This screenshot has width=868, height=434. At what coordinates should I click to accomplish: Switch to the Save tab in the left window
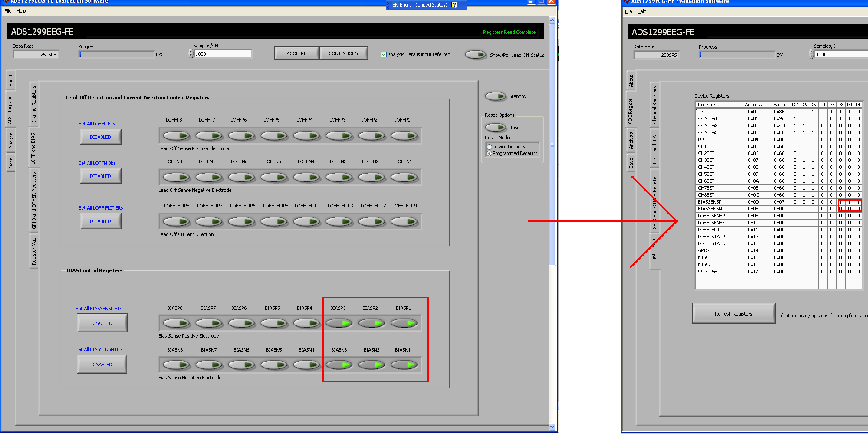tap(10, 162)
